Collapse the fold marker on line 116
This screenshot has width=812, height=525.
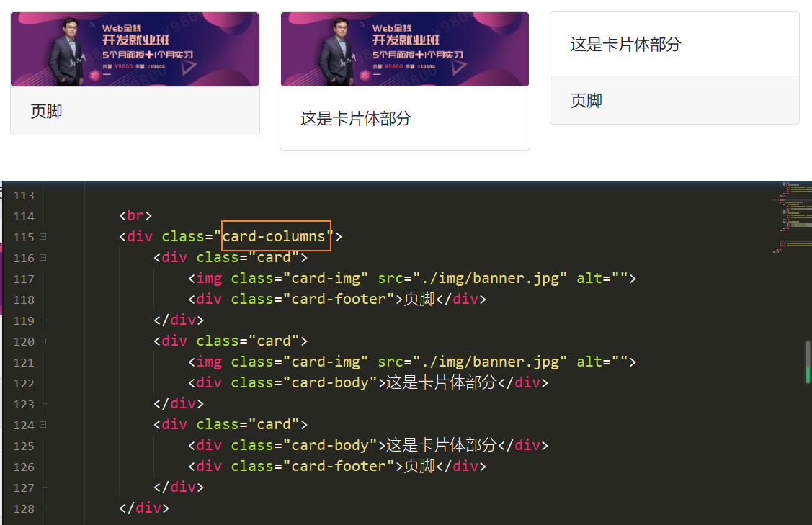click(43, 257)
